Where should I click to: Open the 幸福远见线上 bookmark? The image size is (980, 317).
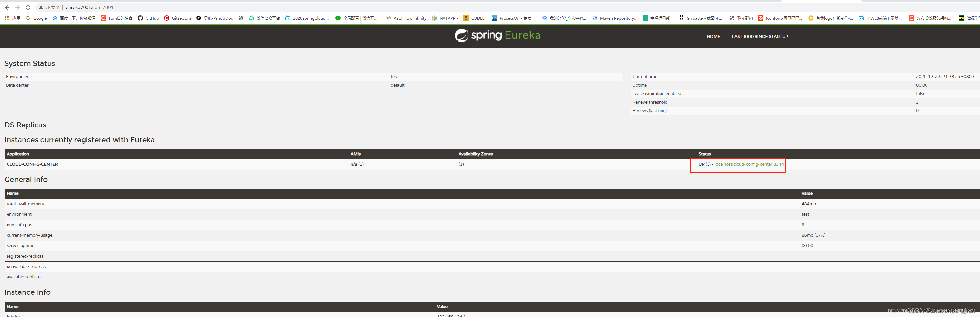tap(658, 18)
